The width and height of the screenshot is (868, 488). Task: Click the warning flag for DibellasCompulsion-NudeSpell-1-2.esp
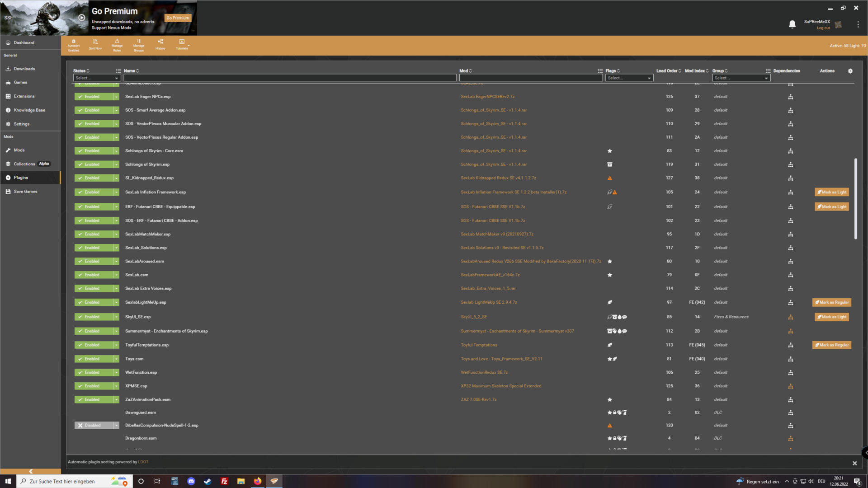[609, 426]
